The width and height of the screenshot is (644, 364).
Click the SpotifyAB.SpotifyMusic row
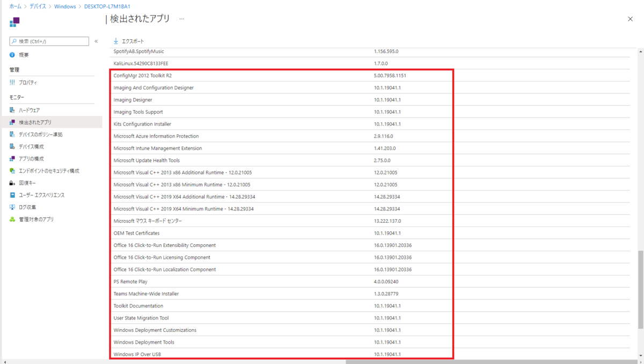pyautogui.click(x=371, y=52)
